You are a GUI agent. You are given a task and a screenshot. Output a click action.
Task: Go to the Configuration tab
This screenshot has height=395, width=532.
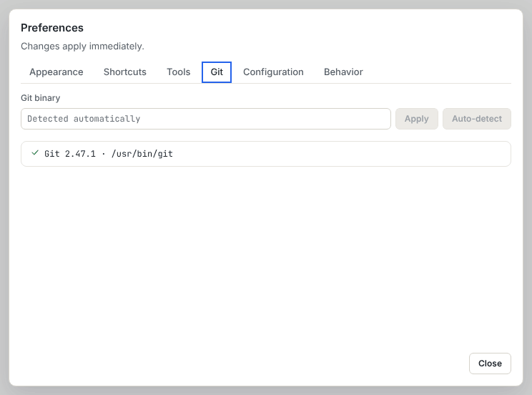coord(273,72)
